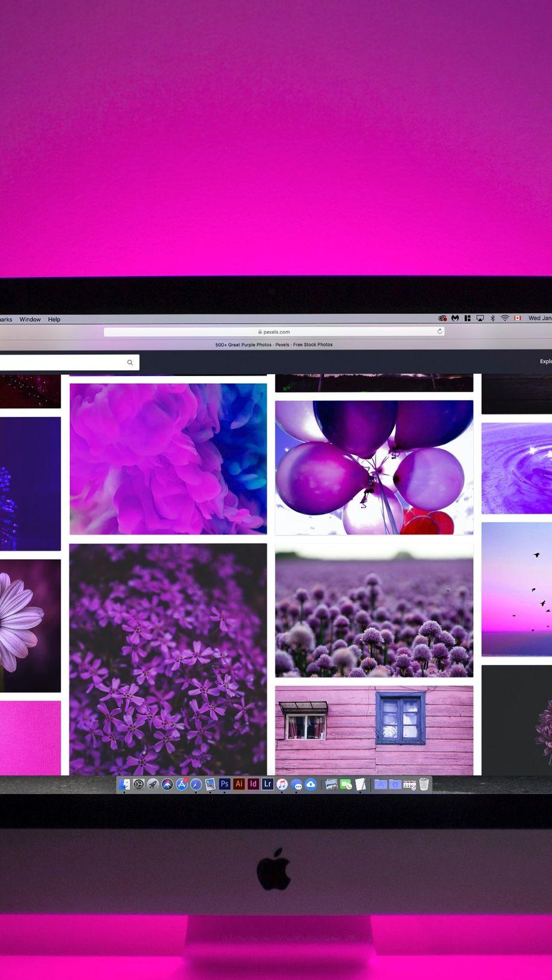Launch Lightroom (Lr) from the dock
The image size is (552, 980).
point(268,783)
